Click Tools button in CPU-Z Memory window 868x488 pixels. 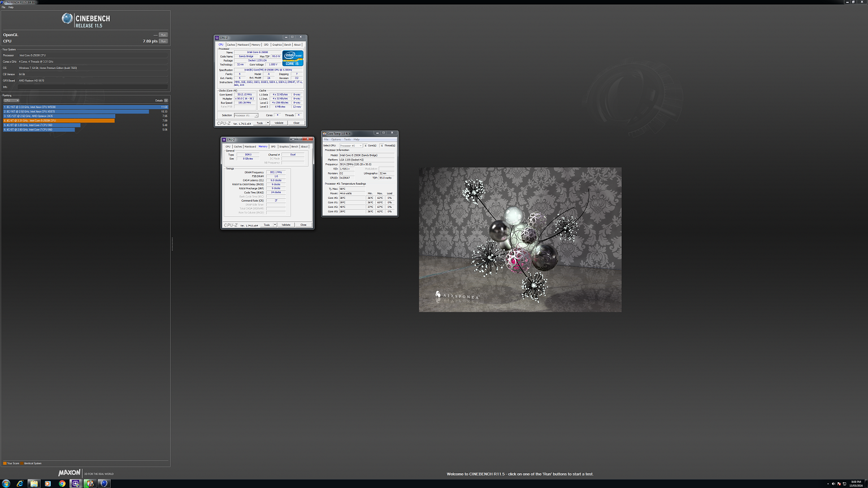(x=267, y=225)
